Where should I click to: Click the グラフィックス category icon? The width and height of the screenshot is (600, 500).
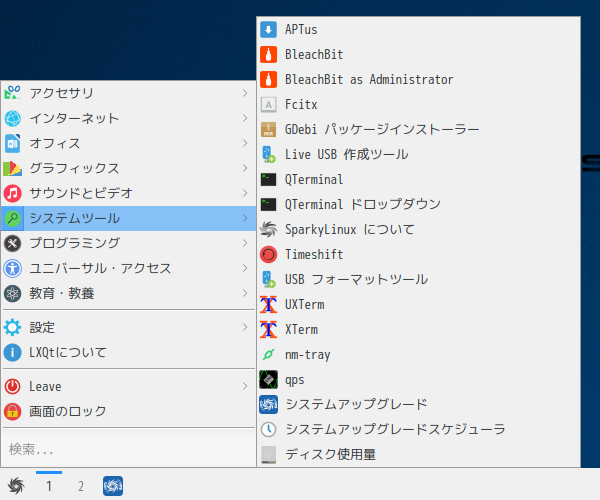click(x=13, y=168)
